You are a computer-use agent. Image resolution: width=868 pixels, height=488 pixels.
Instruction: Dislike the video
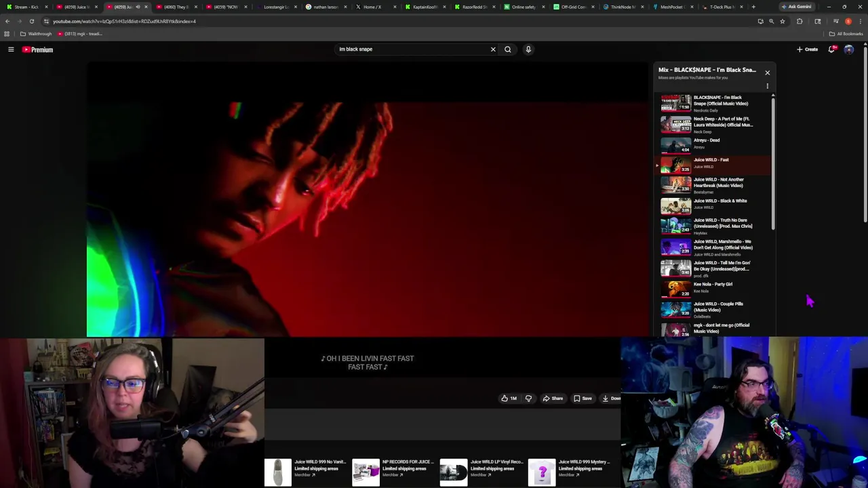pos(528,399)
